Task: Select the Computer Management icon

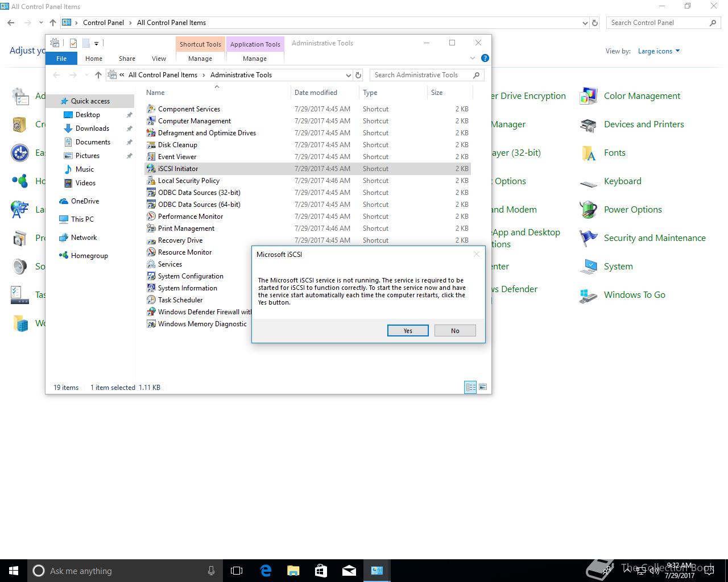Action: tap(151, 120)
